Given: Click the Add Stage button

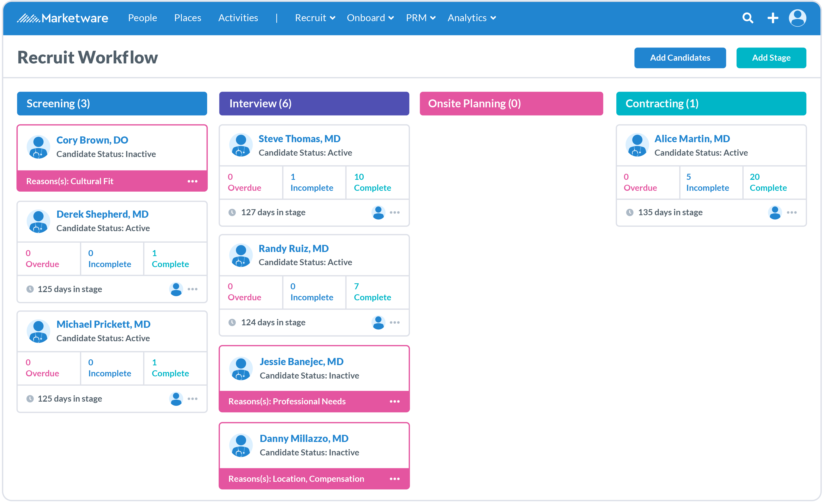Looking at the screenshot, I should click(771, 58).
